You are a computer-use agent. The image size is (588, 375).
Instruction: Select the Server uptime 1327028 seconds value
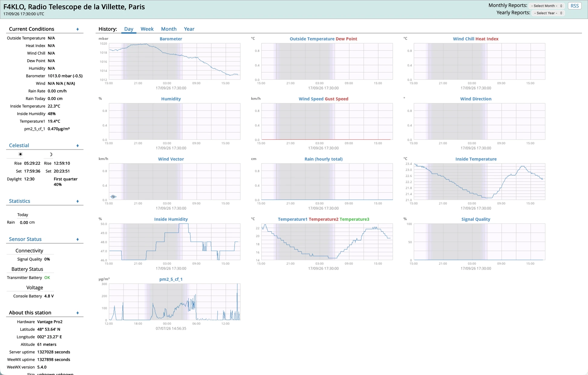pos(54,352)
